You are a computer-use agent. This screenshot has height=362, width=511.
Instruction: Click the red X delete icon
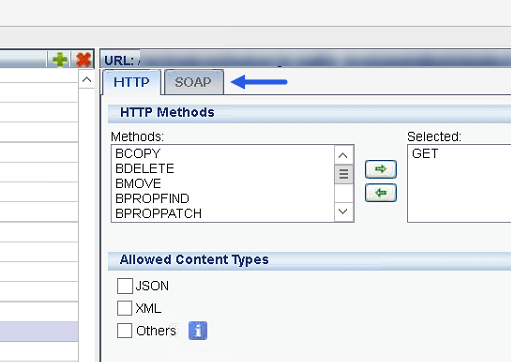pos(83,60)
